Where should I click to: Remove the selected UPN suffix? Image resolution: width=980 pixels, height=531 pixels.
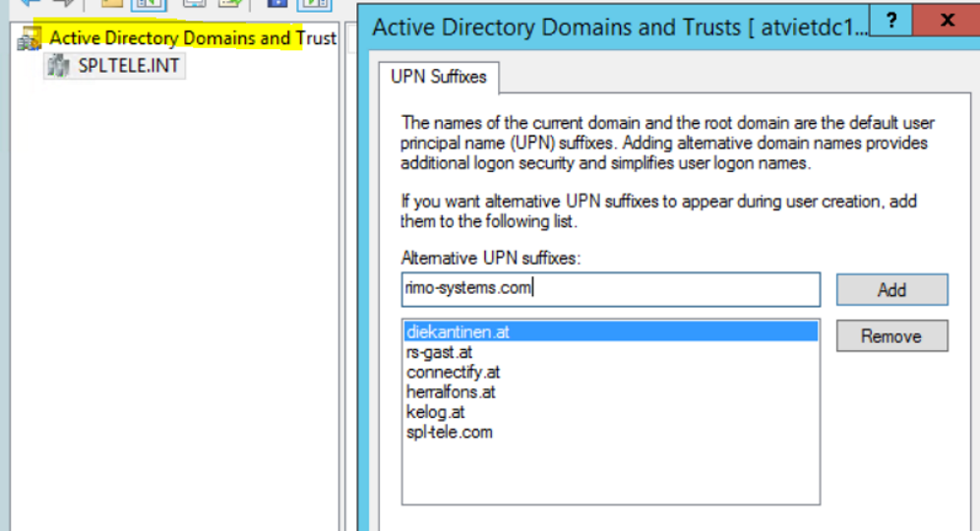coord(891,336)
